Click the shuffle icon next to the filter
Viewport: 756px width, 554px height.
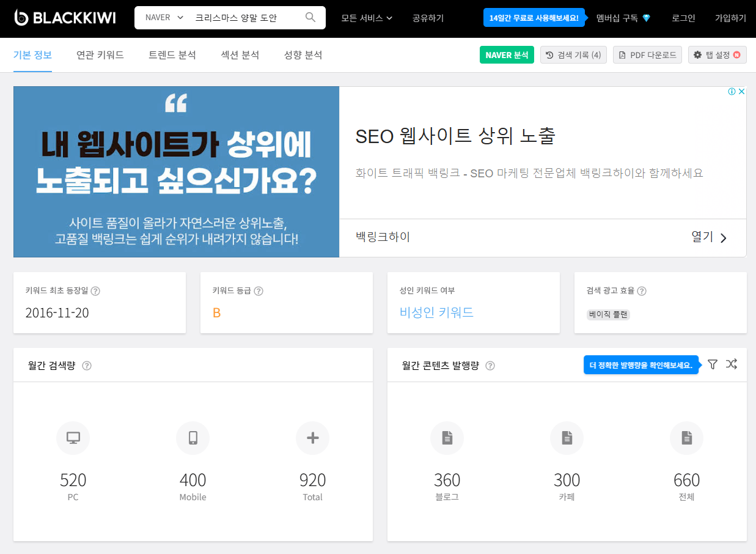click(732, 364)
